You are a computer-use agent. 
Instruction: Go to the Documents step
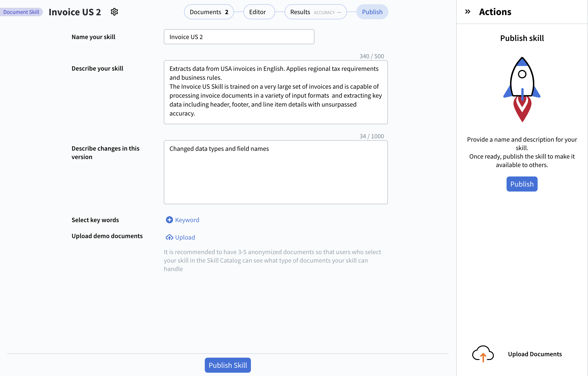click(x=209, y=12)
